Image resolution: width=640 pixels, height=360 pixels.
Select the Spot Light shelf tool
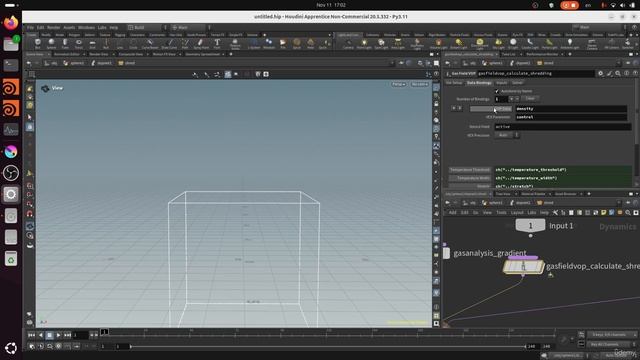click(381, 43)
